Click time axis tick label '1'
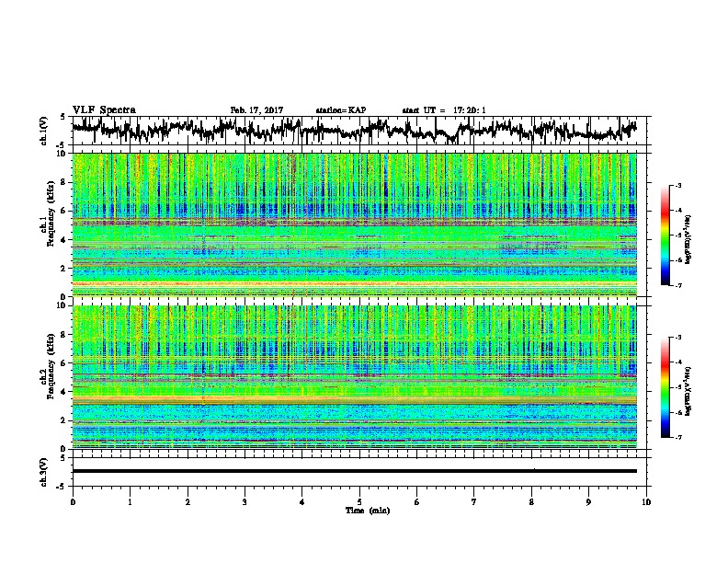This screenshot has height=563, width=728. point(130,502)
